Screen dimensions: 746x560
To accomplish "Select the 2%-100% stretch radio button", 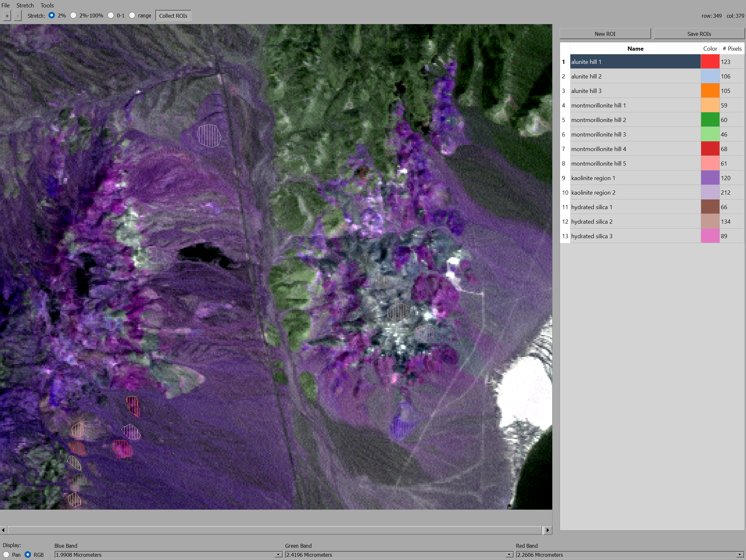I will click(x=73, y=15).
